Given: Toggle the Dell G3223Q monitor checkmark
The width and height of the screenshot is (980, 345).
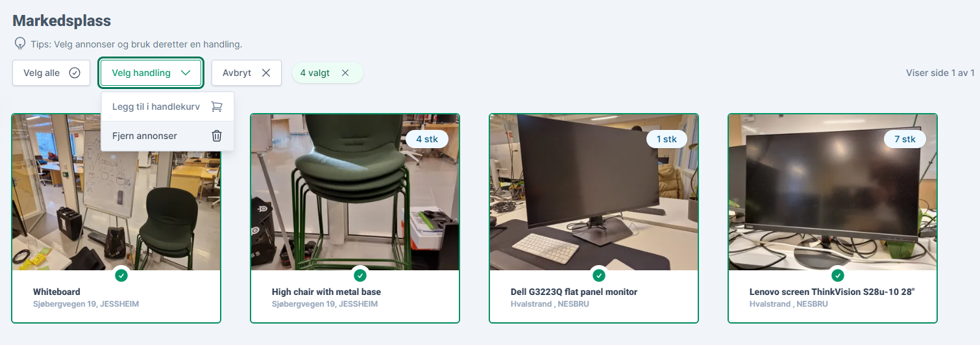Looking at the screenshot, I should [x=599, y=275].
